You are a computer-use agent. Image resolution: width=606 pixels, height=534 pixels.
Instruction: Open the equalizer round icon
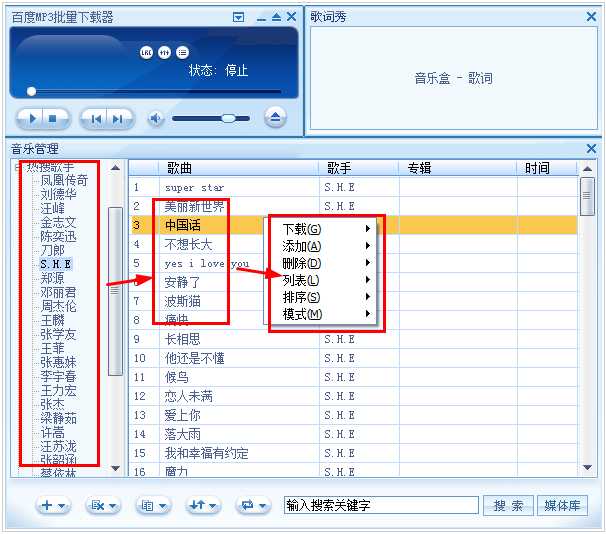click(x=164, y=52)
